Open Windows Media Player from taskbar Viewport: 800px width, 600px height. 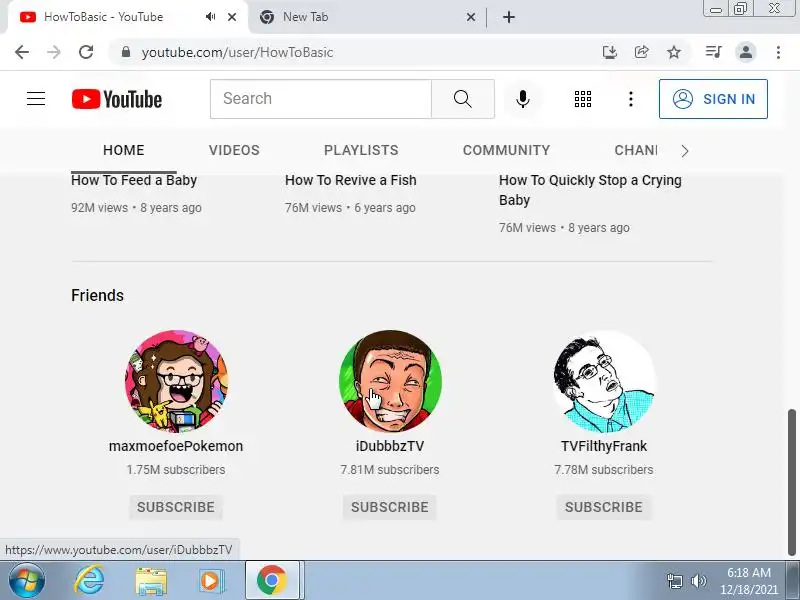click(x=210, y=581)
